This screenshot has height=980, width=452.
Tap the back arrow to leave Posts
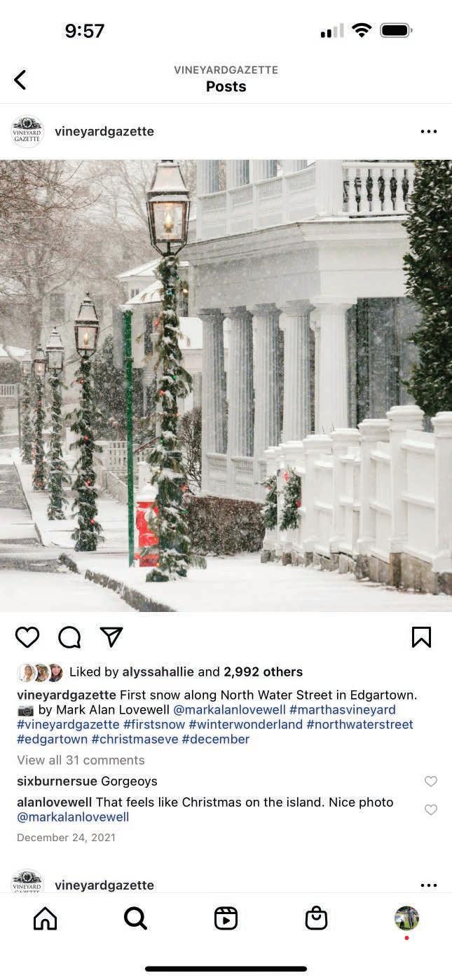click(x=20, y=80)
